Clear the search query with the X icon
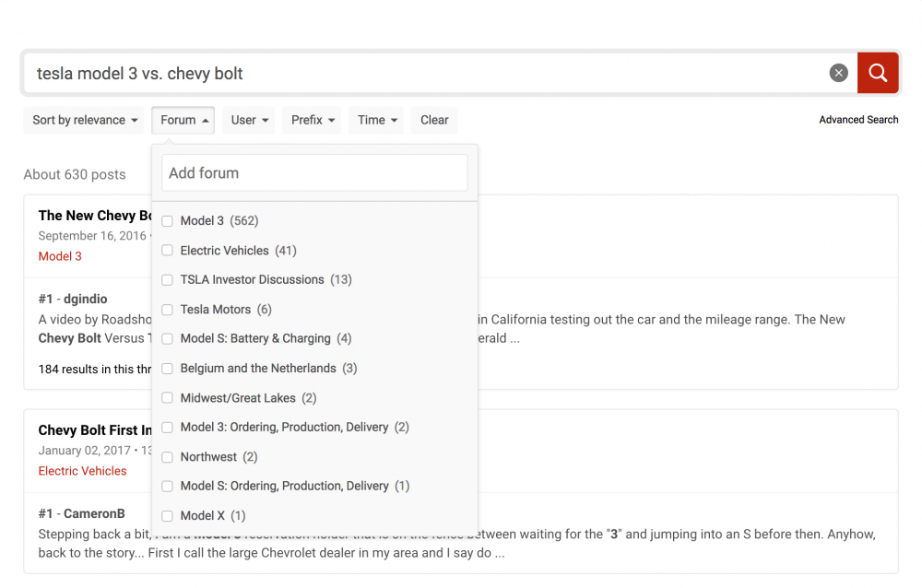 pyautogui.click(x=838, y=73)
